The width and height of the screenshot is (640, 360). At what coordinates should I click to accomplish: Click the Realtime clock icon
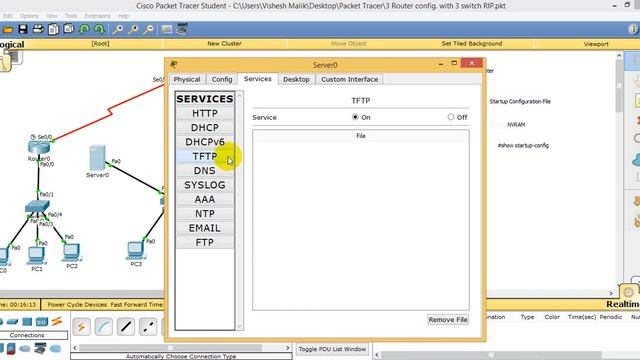(629, 291)
